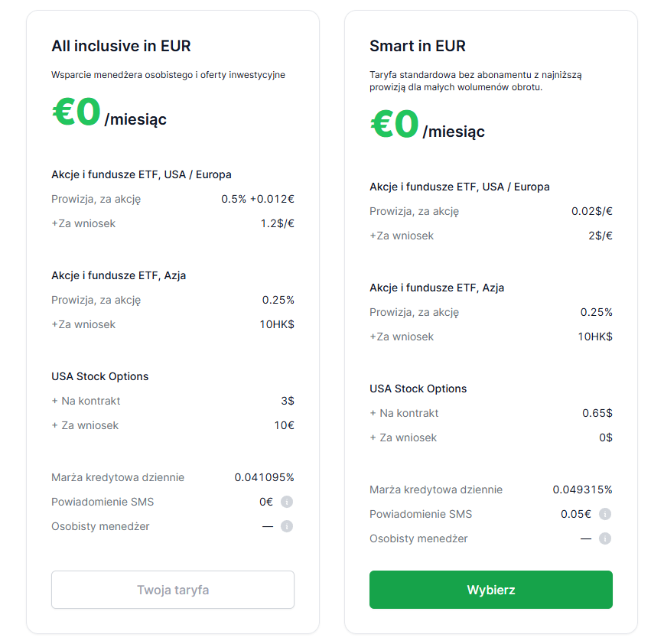The image size is (651, 644).
Task: Click the 0.05€ SMS notification price
Action: pos(575,514)
